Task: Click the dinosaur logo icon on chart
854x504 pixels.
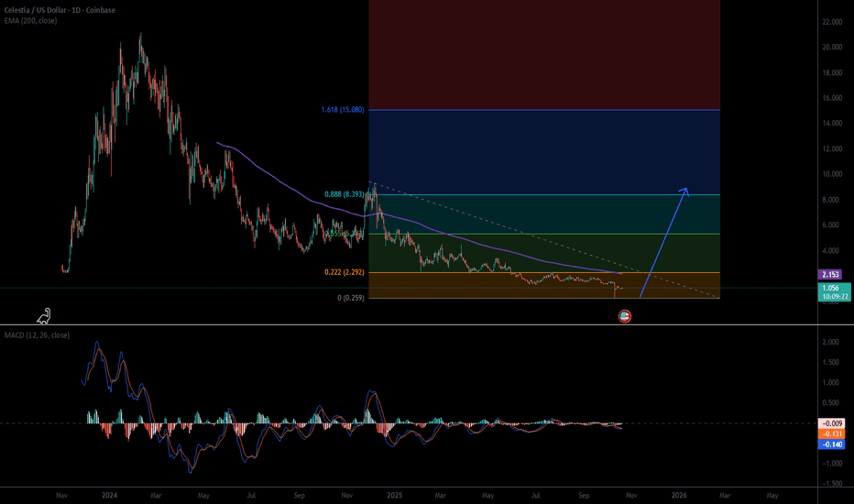Action: [44, 316]
